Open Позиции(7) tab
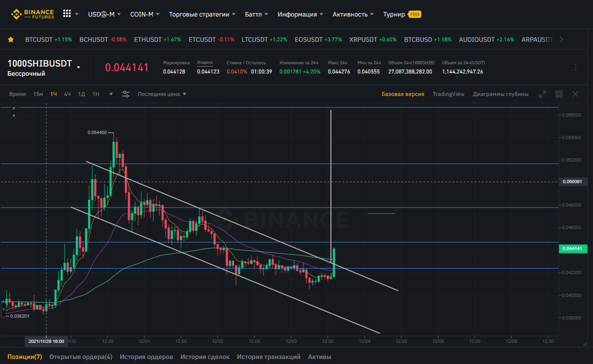This screenshot has width=593, height=364. [25, 357]
